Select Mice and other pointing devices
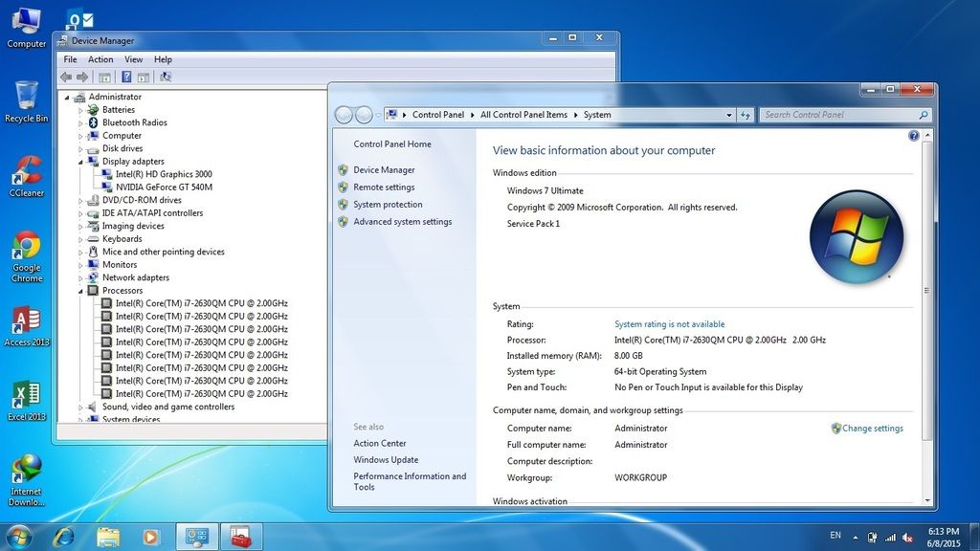980x551 pixels. (x=163, y=253)
